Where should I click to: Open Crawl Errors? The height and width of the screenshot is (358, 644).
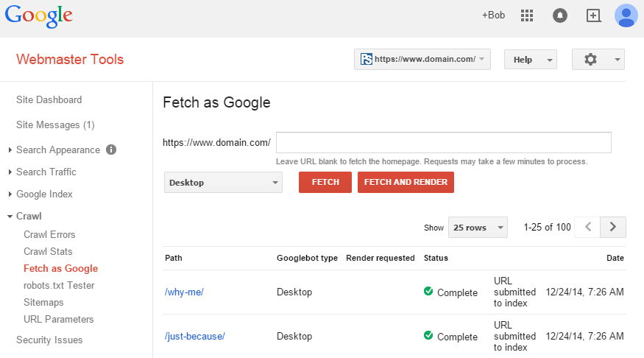coord(49,235)
